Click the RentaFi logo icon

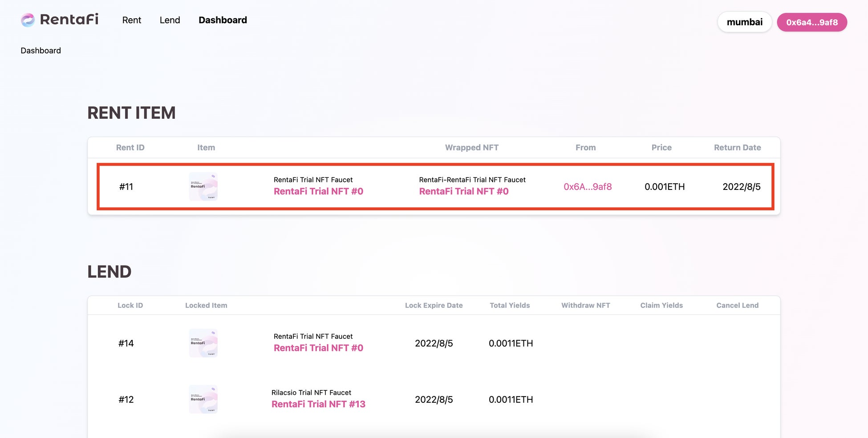(x=28, y=20)
